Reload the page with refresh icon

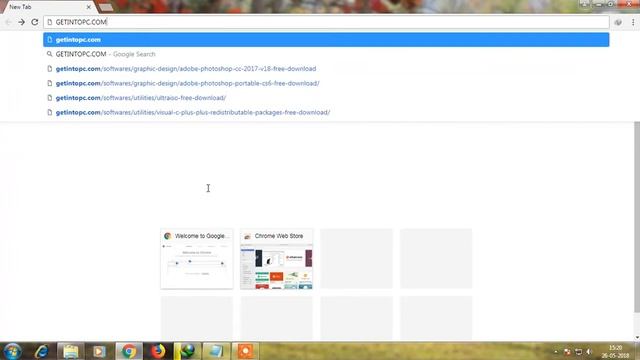35,22
